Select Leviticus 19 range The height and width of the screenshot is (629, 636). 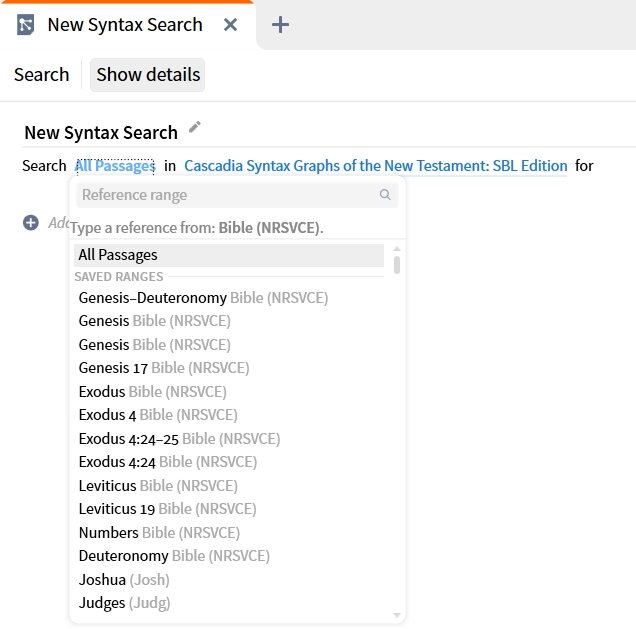pos(229,509)
